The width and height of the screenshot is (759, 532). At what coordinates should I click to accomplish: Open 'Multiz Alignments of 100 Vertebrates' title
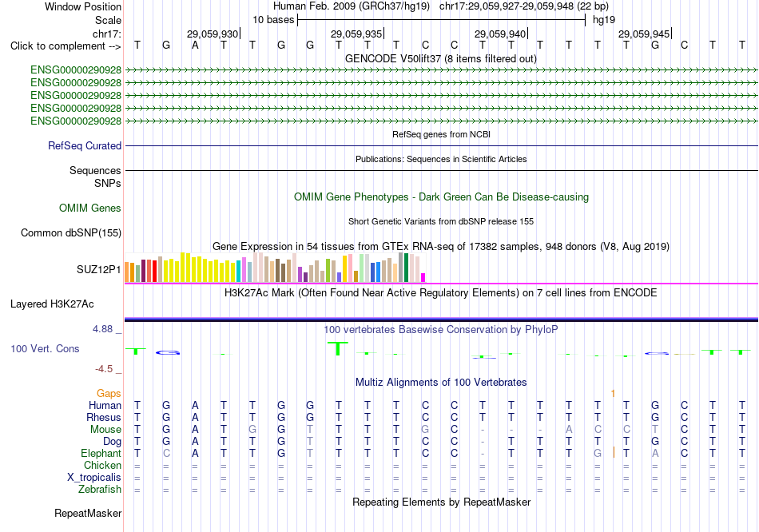point(441,383)
